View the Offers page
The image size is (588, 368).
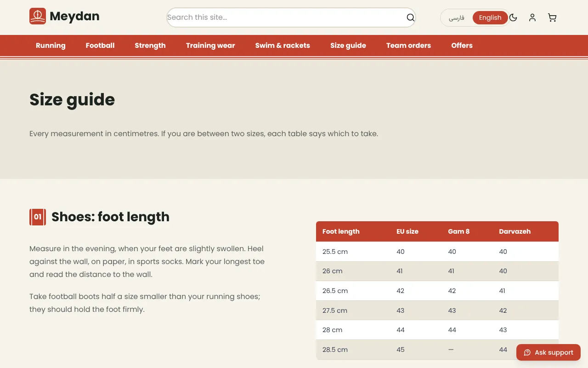tap(462, 46)
